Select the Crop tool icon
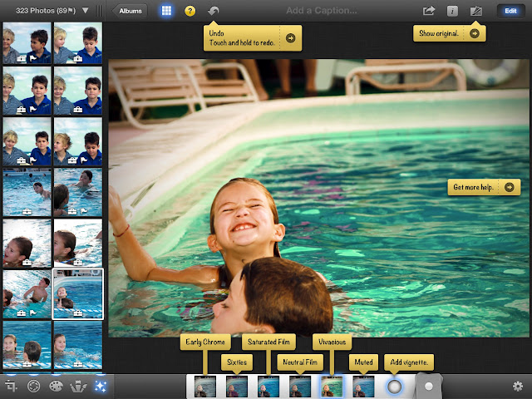 click(x=12, y=387)
